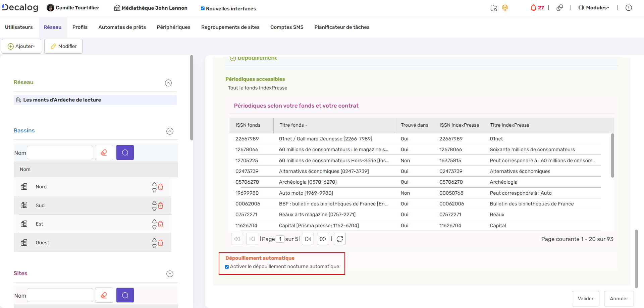The width and height of the screenshot is (644, 308).
Task: Click the Annuler button
Action: [619, 299]
